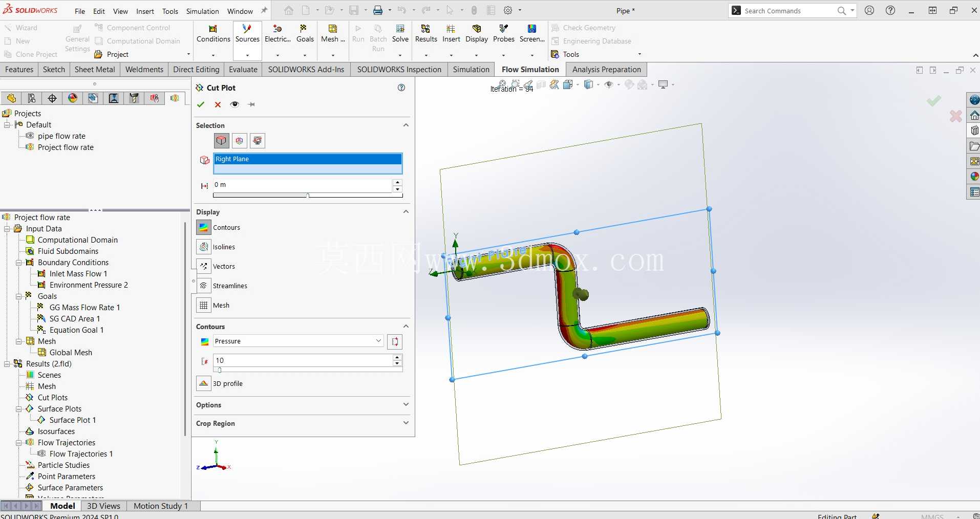Open the Motion Study 1 tab
Viewport: 980px width, 519px height.
161,506
